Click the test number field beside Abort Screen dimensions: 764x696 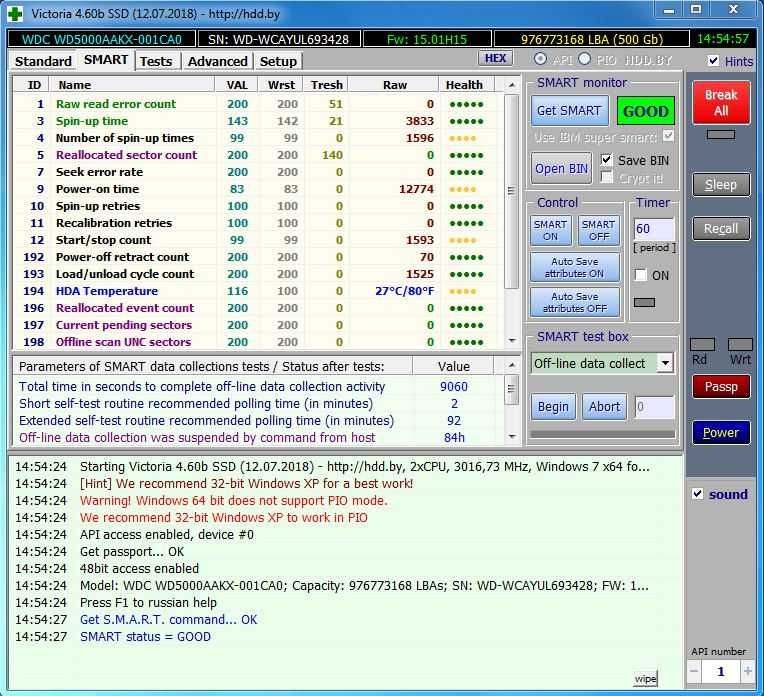654,406
